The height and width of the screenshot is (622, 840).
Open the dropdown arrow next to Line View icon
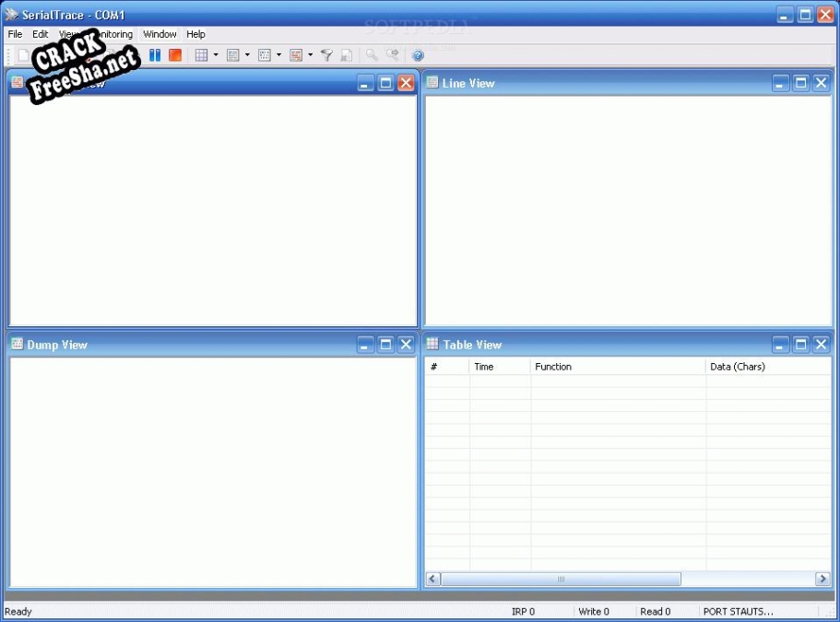point(247,55)
